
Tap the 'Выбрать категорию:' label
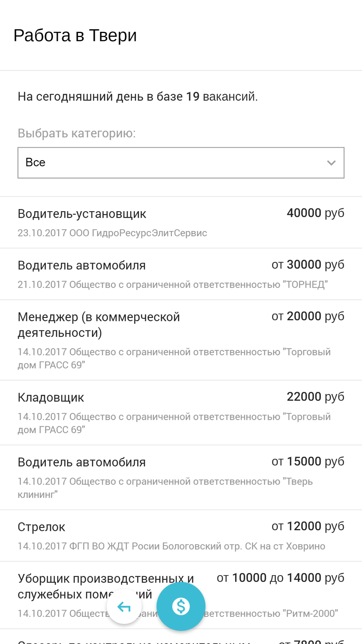[77, 133]
